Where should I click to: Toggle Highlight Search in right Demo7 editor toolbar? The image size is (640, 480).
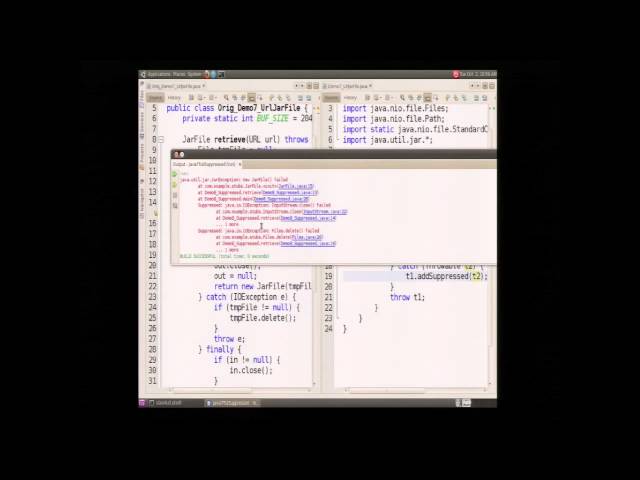[428, 98]
